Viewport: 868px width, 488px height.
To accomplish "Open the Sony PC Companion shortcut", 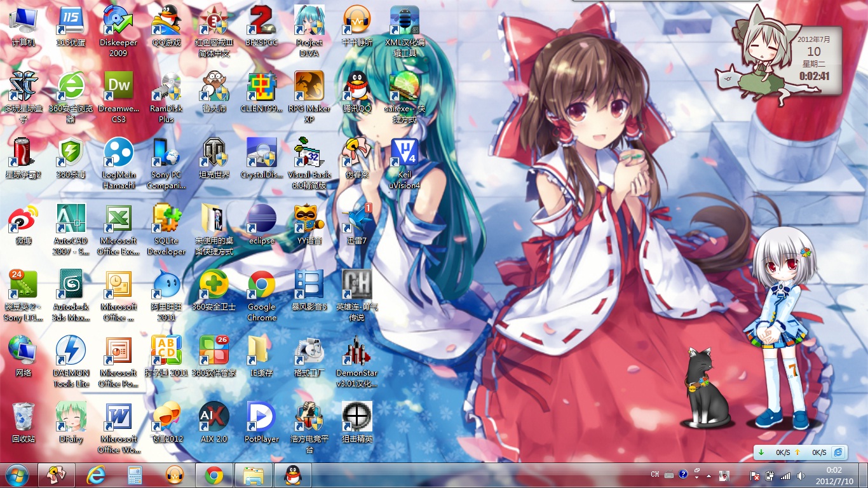I will point(166,163).
